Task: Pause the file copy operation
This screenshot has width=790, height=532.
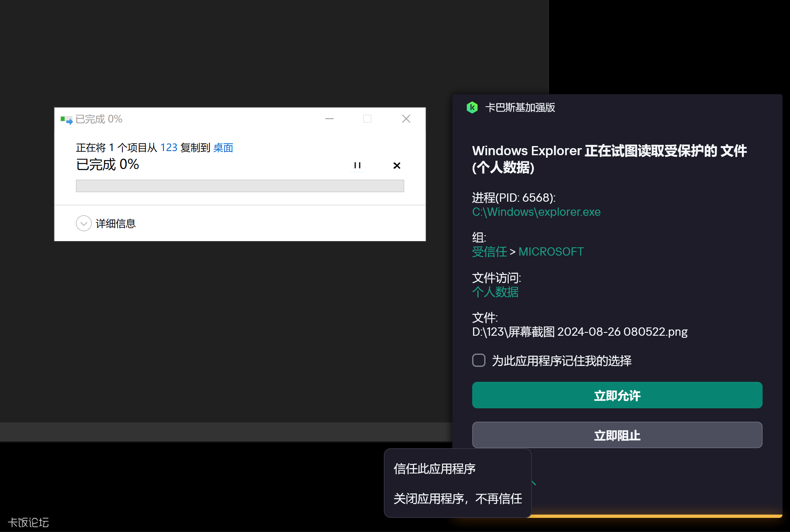Action: coord(357,165)
